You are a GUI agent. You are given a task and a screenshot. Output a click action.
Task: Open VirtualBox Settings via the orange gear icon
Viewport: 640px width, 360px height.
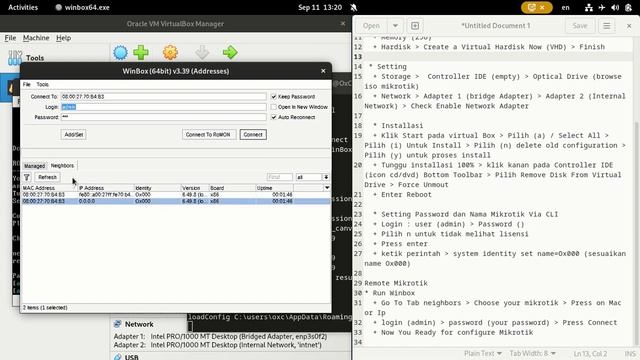pyautogui.click(x=170, y=52)
